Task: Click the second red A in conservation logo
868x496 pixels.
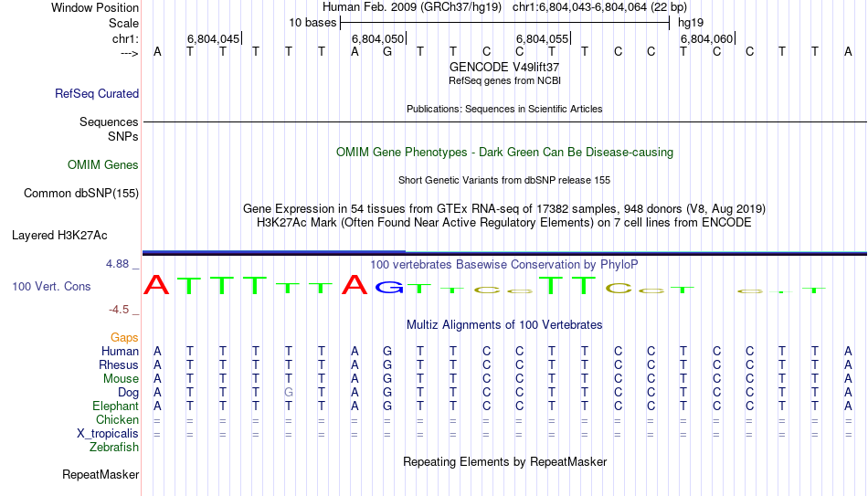Action: pyautogui.click(x=355, y=284)
